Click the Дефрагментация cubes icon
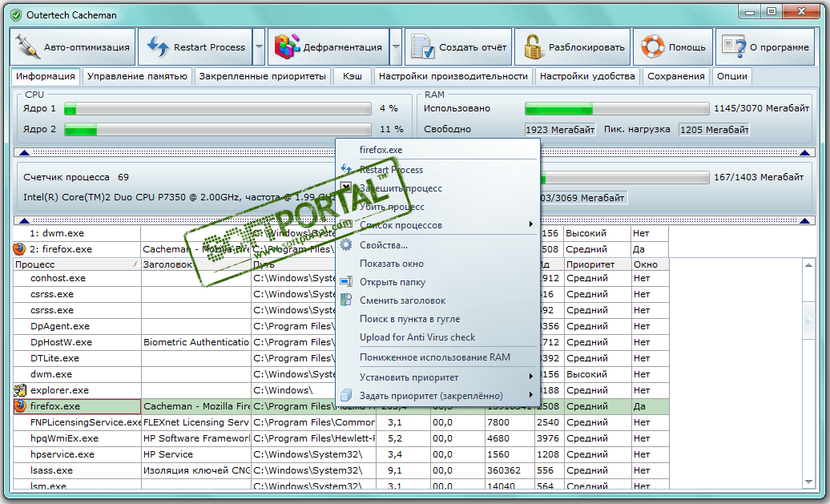This screenshot has height=504, width=830. pyautogui.click(x=286, y=46)
